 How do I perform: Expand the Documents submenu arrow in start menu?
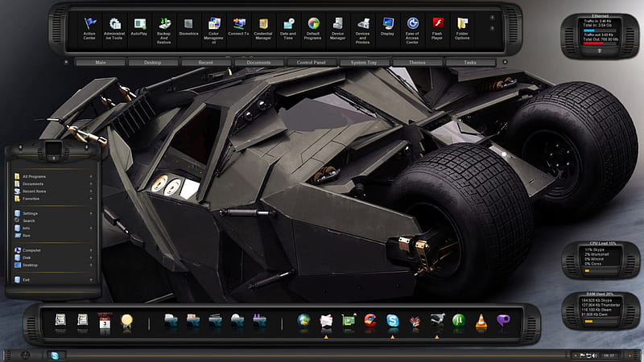(91, 184)
